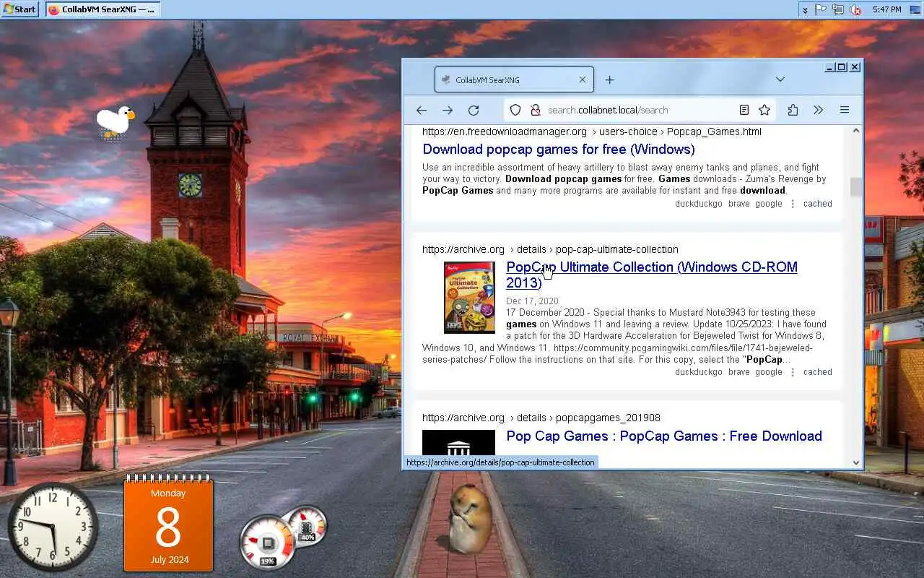Image resolution: width=924 pixels, height=578 pixels.
Task: Go back with the browser back arrow
Action: [x=422, y=110]
